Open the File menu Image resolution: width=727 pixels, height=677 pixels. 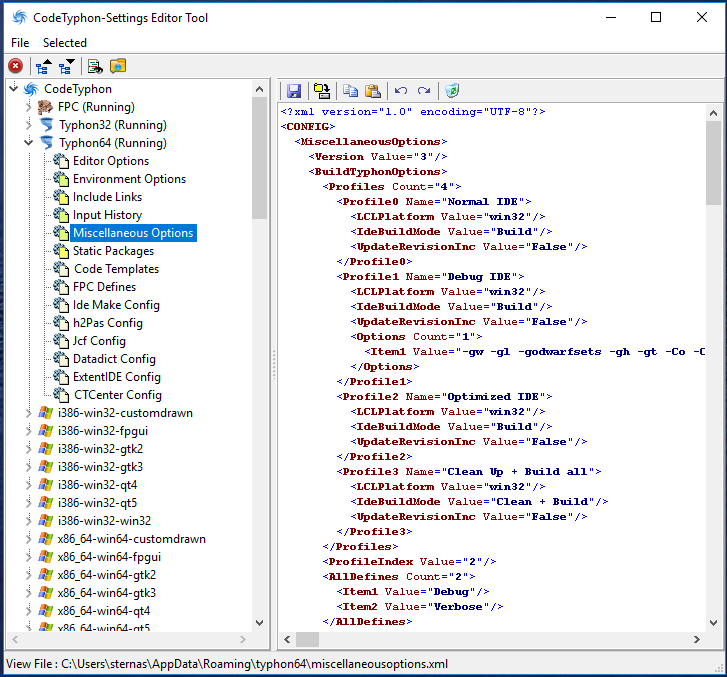[20, 43]
